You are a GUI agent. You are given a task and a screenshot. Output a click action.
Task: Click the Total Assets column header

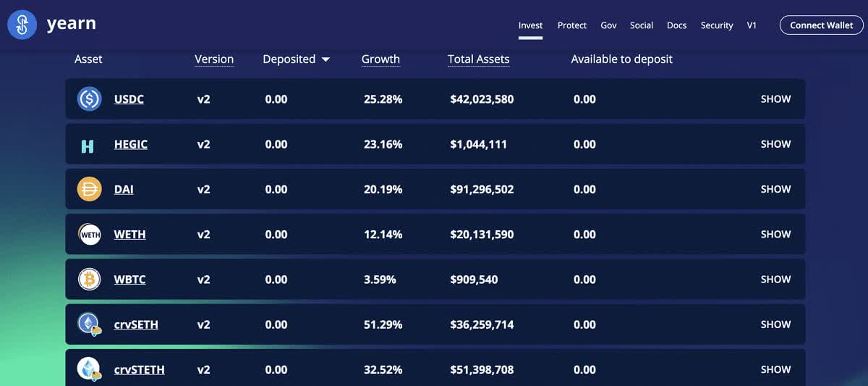(478, 59)
